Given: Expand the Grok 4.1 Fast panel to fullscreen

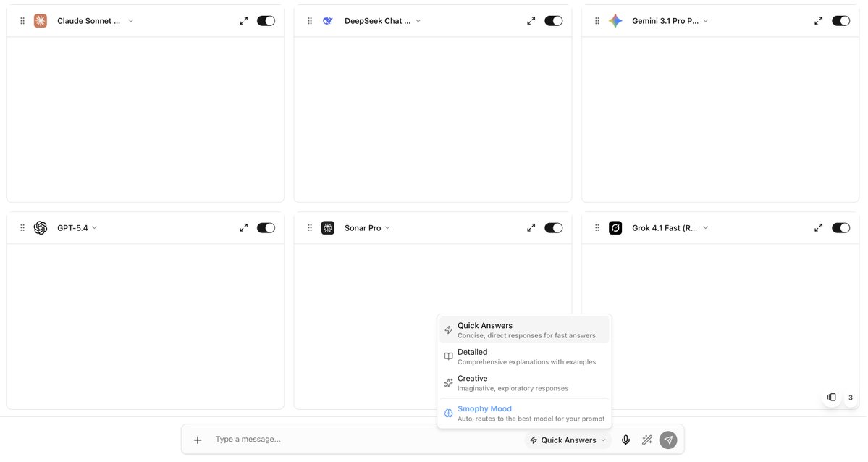Looking at the screenshot, I should (818, 227).
